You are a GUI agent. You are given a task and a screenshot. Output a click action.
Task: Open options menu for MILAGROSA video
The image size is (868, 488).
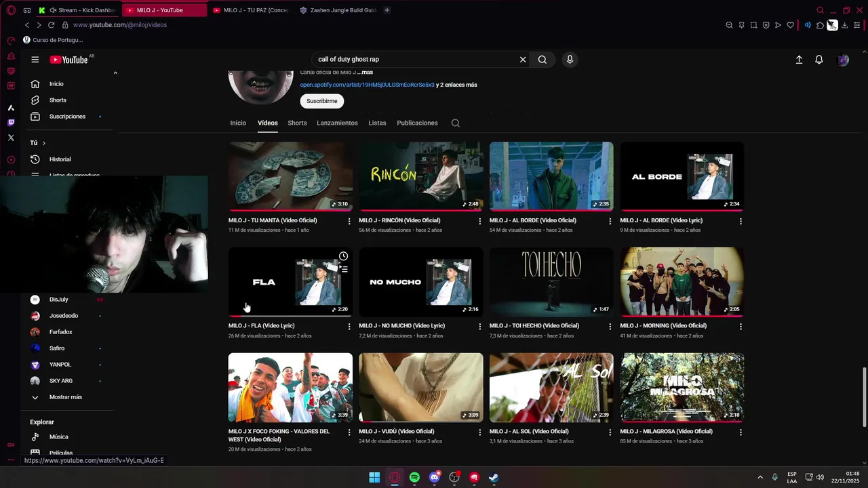[741, 432]
